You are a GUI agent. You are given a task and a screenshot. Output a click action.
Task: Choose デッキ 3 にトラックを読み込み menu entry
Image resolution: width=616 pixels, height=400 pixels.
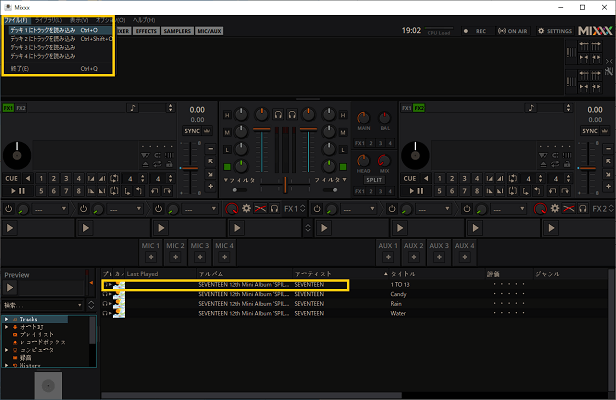click(x=60, y=48)
